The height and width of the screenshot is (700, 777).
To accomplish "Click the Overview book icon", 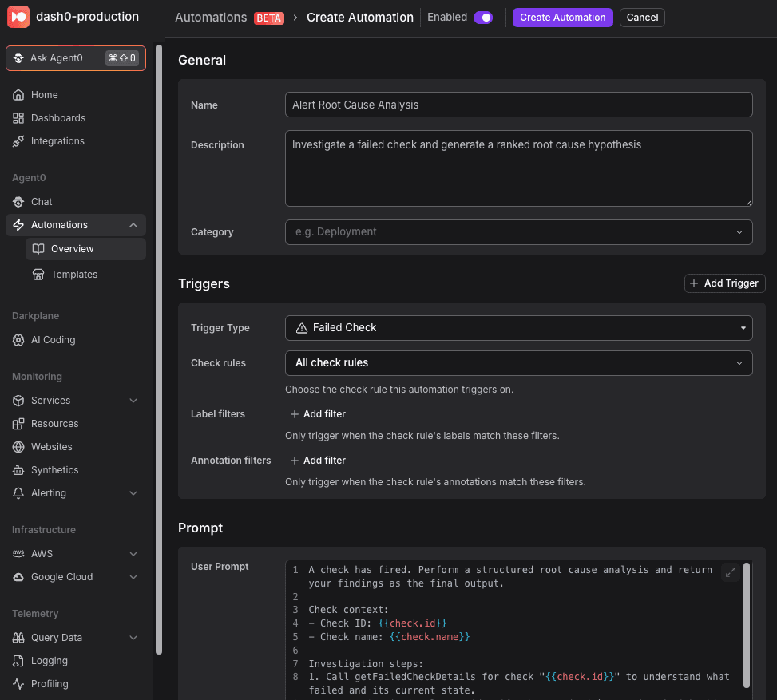I will (38, 249).
